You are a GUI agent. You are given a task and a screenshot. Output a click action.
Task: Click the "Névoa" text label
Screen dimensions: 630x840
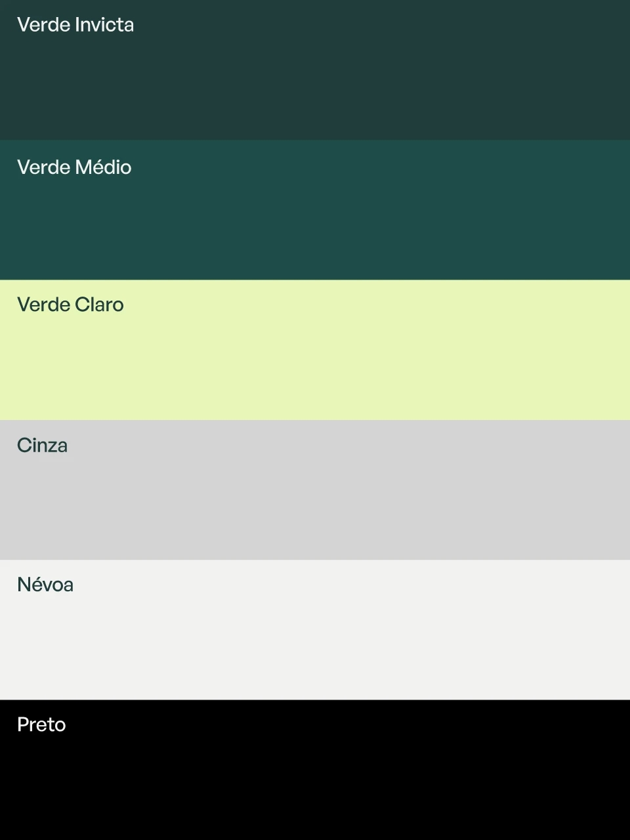click(45, 585)
